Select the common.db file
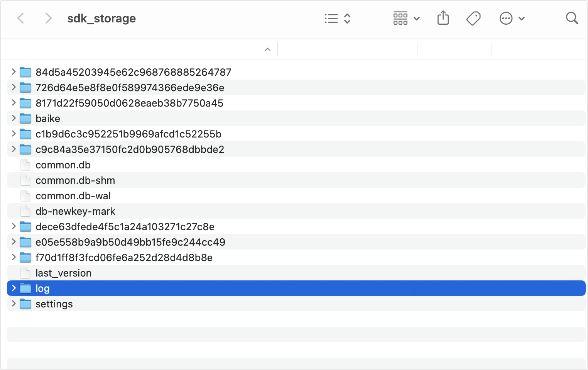Image resolution: width=588 pixels, height=370 pixels. coord(63,165)
